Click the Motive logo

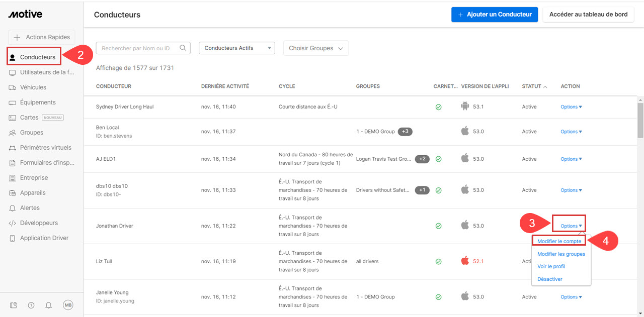click(x=25, y=15)
